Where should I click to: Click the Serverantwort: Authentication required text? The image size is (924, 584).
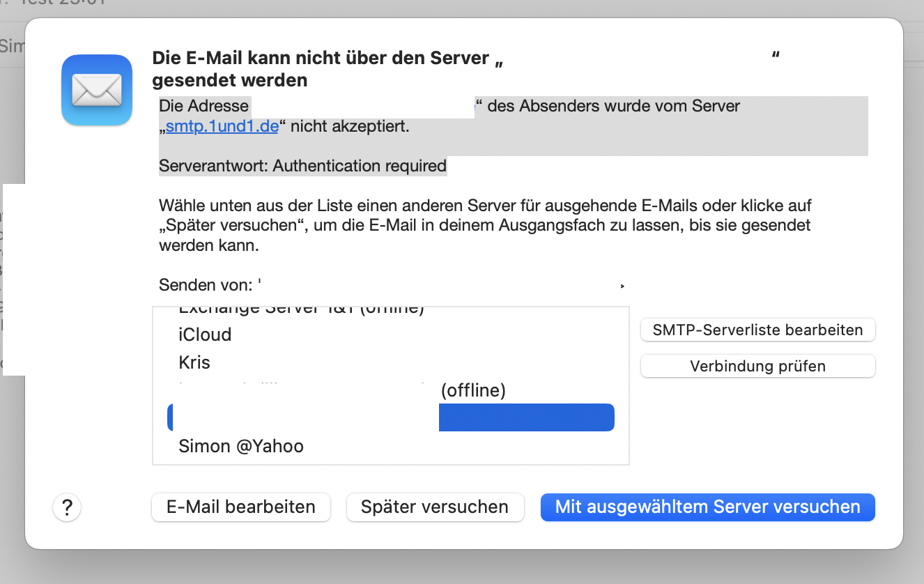(302, 166)
